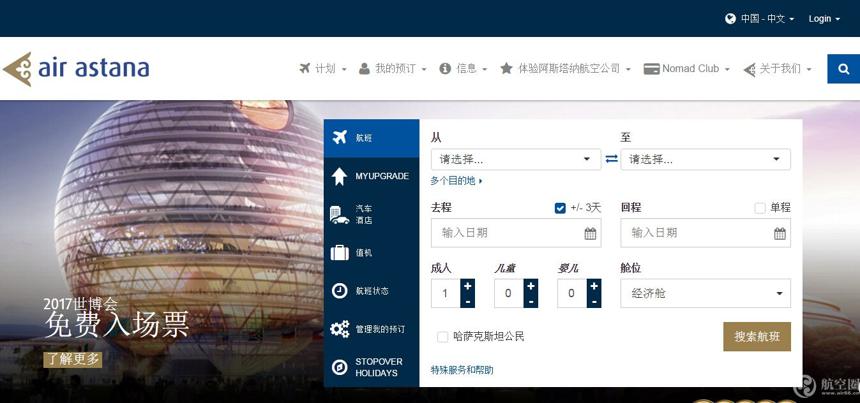Click the 回程 date input field
Screen dimensions: 860x403
[x=705, y=233]
